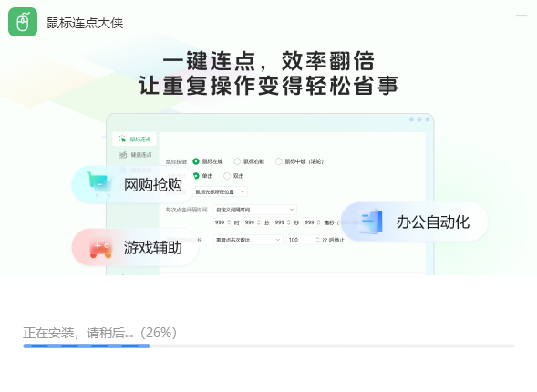Screen dimensions: 537x392
Task: Click the 鼠标连点大侠 title text
Action: tap(85, 23)
